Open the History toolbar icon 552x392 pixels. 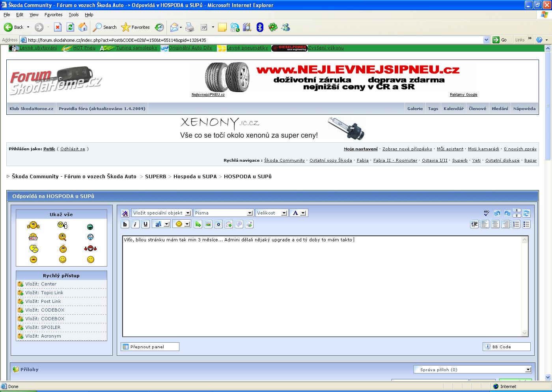(159, 27)
